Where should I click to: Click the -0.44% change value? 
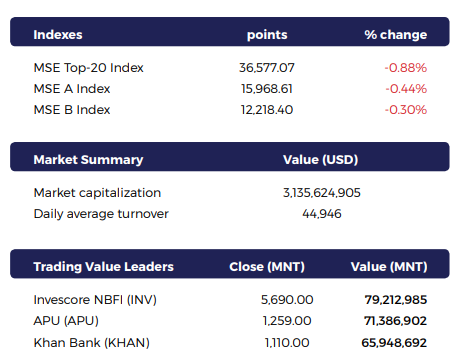pos(406,89)
